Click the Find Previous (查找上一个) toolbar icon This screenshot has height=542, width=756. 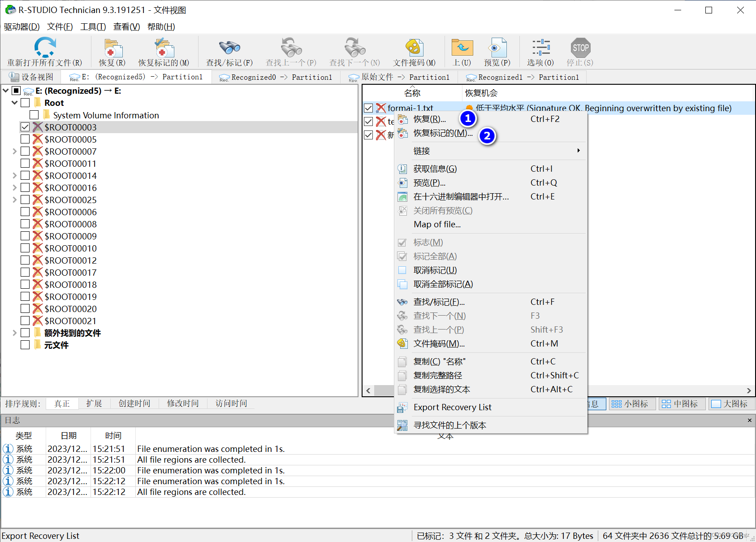[x=291, y=48]
